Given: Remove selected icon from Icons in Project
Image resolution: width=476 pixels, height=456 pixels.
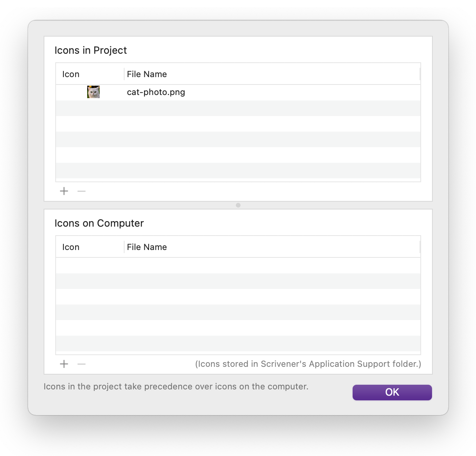Looking at the screenshot, I should pyautogui.click(x=81, y=191).
